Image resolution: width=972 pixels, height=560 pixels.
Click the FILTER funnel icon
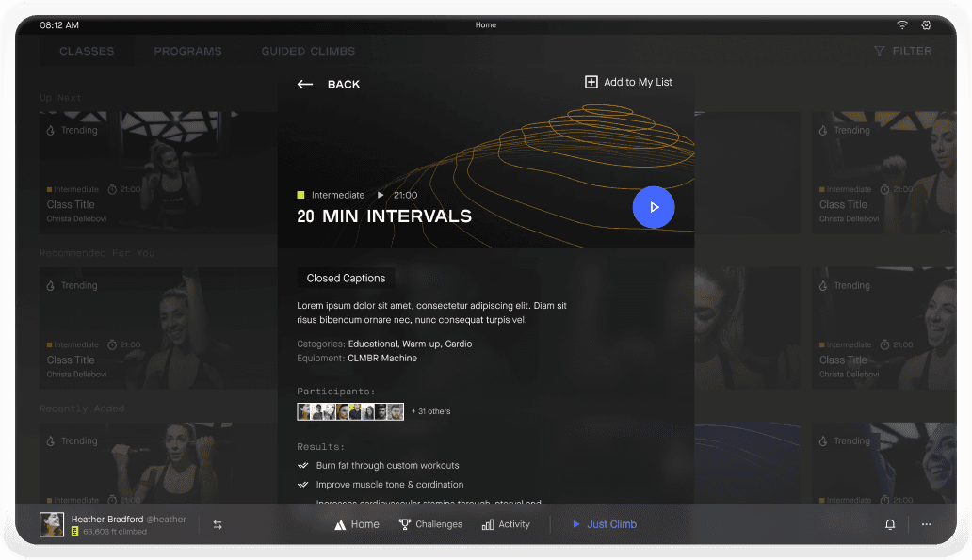point(879,51)
